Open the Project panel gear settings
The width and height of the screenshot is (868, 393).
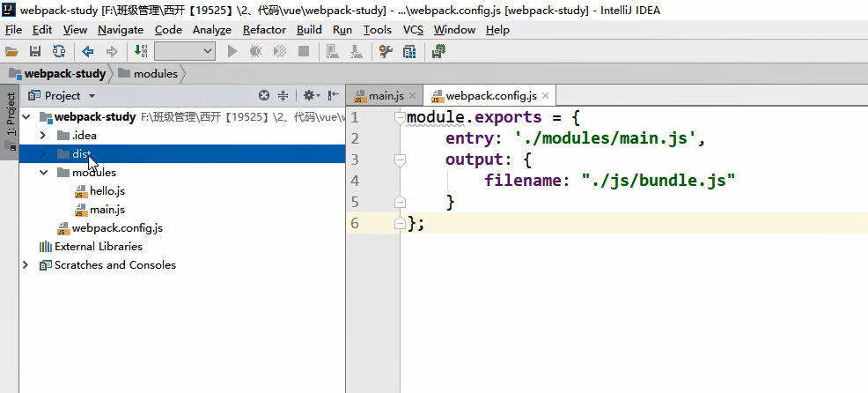311,96
